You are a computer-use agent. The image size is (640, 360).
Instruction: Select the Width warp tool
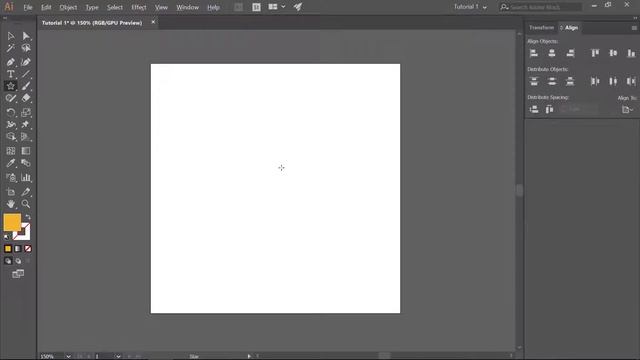click(x=11, y=124)
